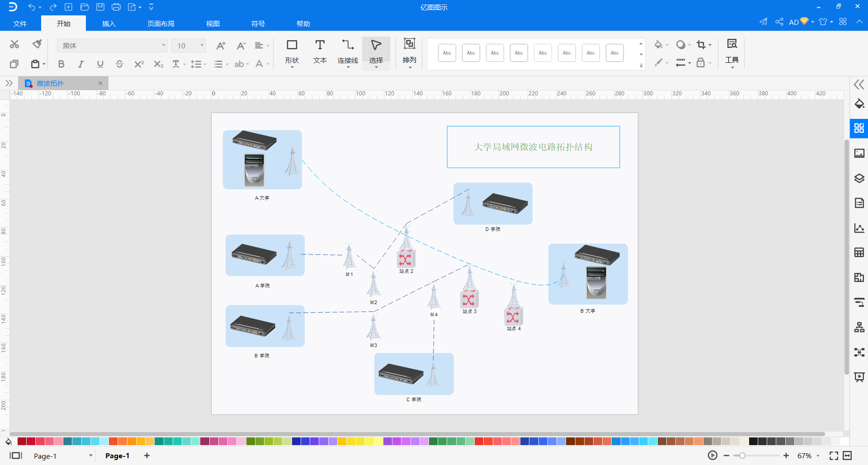Toggle the shapes library panel in sidebar
The height and width of the screenshot is (465, 868).
pyautogui.click(x=859, y=128)
